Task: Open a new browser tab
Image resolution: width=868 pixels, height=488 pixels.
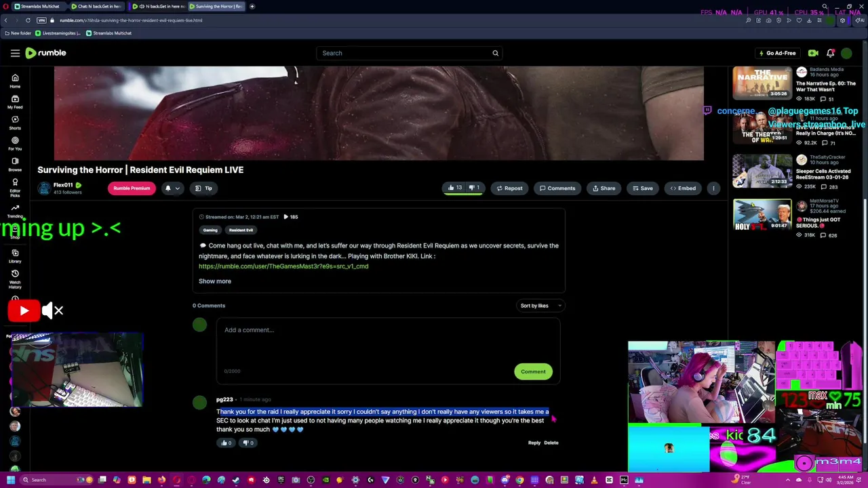Action: [x=252, y=6]
